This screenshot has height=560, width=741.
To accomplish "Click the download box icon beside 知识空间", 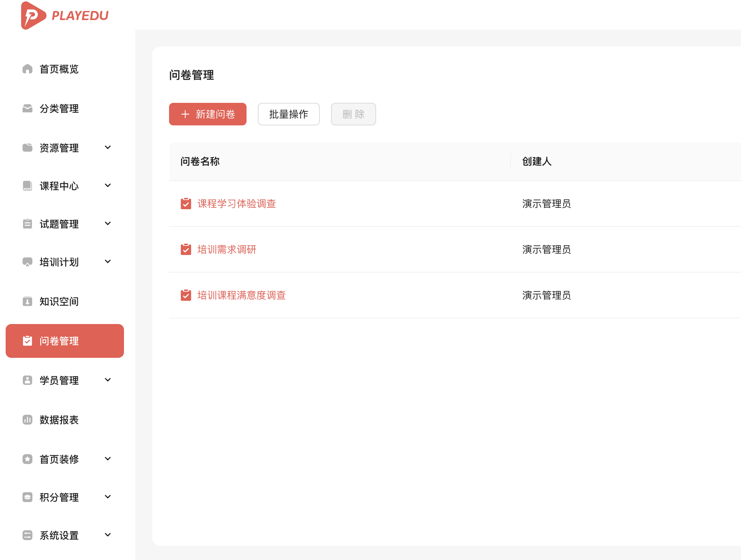I will point(27,301).
